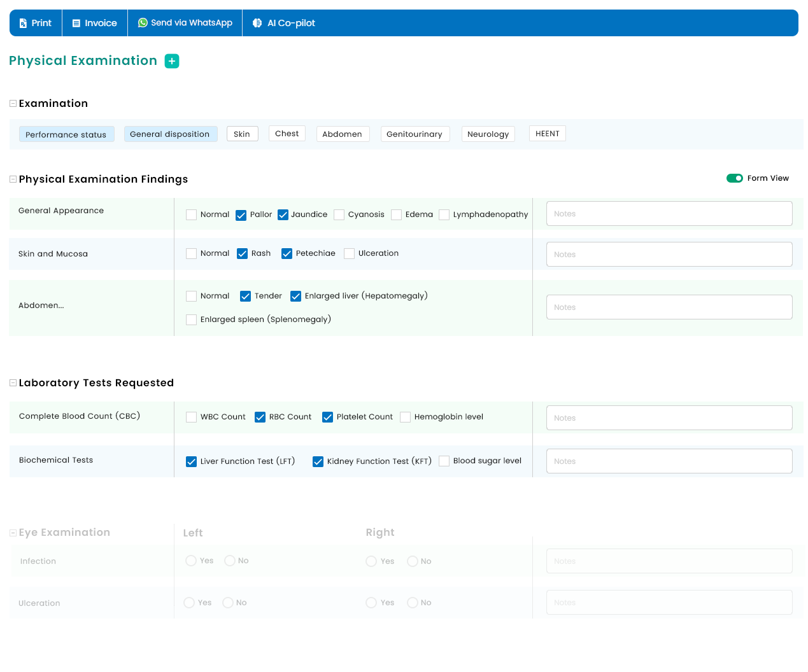Click the WhatsApp logo icon
Screen dimensions: 808x672
tap(143, 22)
